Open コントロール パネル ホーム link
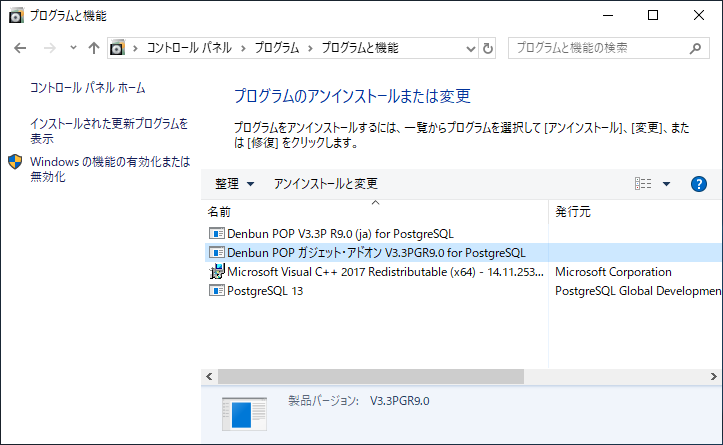The width and height of the screenshot is (723, 445). pyautogui.click(x=88, y=88)
